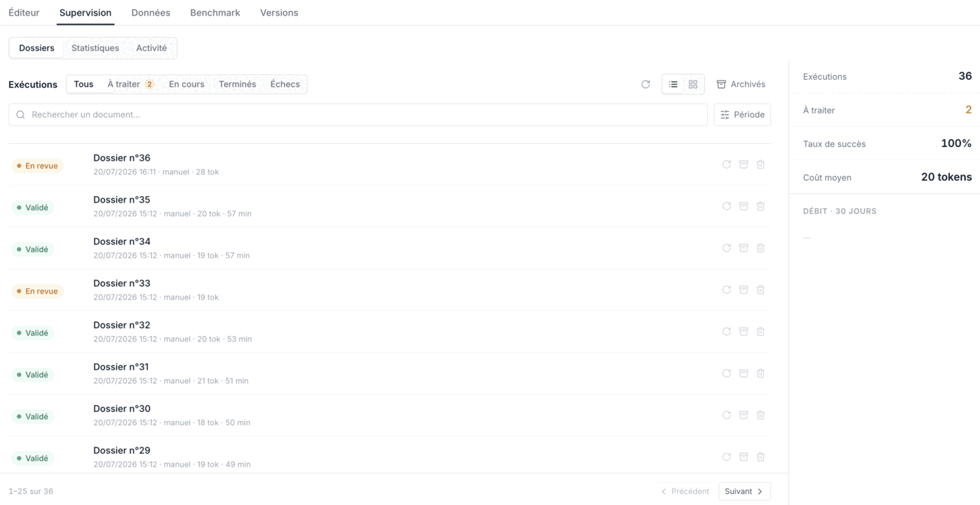Screen dimensions: 980x505
Task: Delete Dossier n°34
Action: [x=761, y=248]
